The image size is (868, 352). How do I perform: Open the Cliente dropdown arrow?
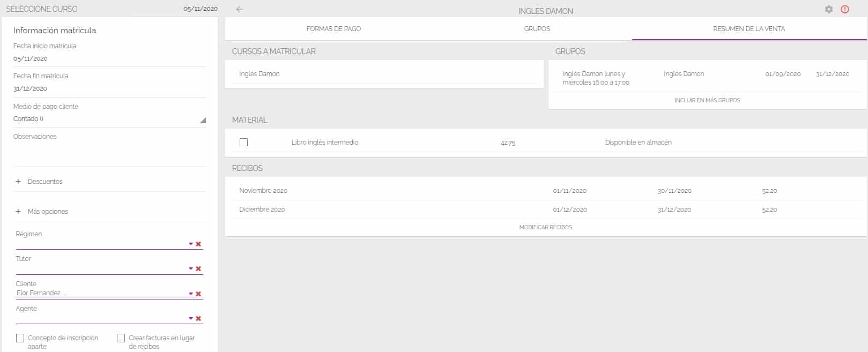(x=190, y=294)
